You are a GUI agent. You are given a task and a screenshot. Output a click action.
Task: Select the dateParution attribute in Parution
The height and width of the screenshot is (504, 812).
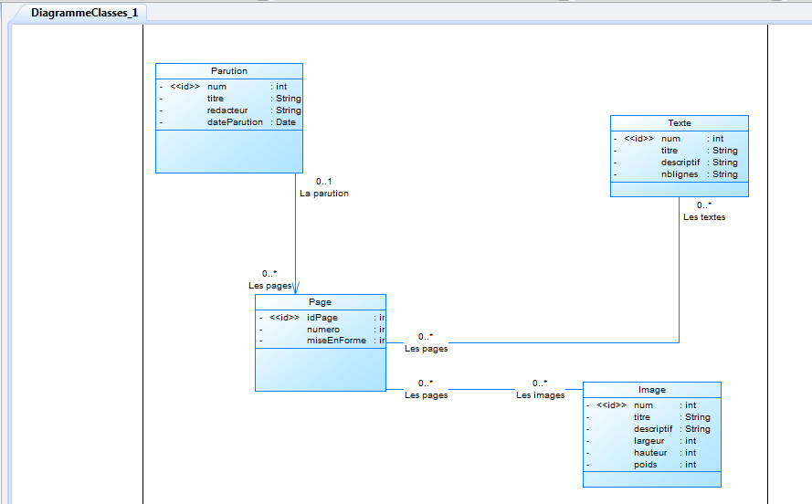[235, 121]
